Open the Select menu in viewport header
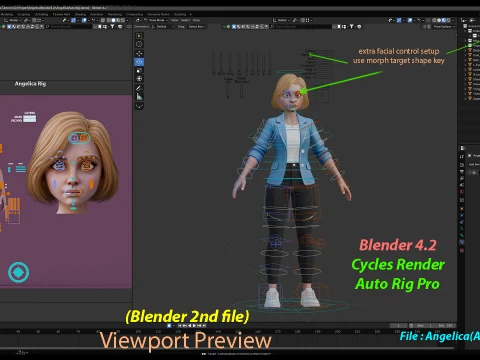 click(185, 20)
